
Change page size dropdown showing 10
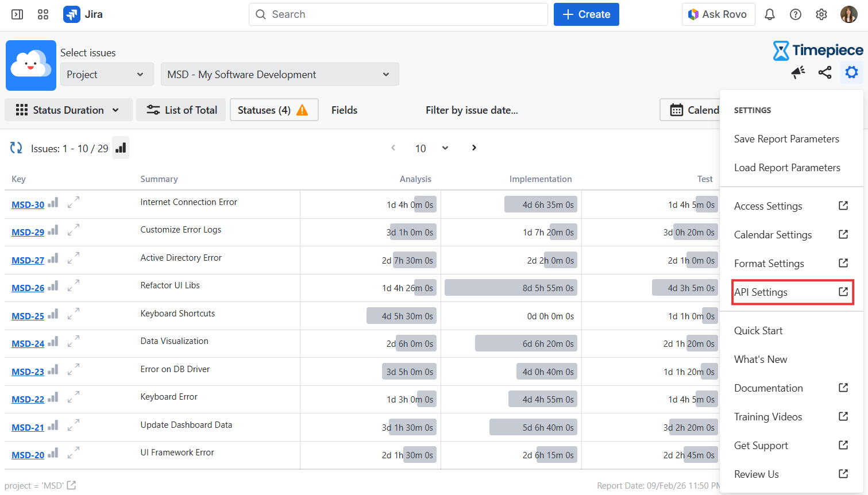[431, 148]
